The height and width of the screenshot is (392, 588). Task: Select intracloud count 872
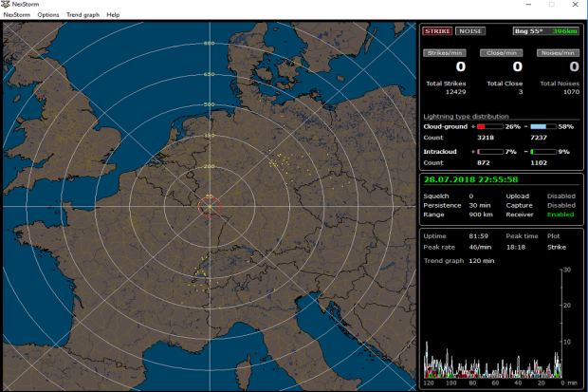pos(484,163)
